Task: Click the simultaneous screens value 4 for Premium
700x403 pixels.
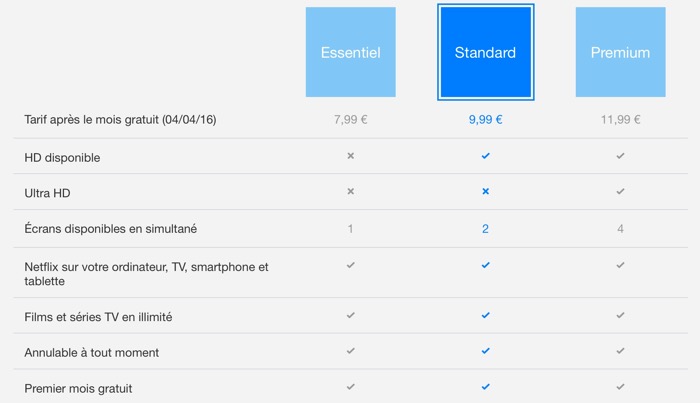Action: pyautogui.click(x=620, y=229)
